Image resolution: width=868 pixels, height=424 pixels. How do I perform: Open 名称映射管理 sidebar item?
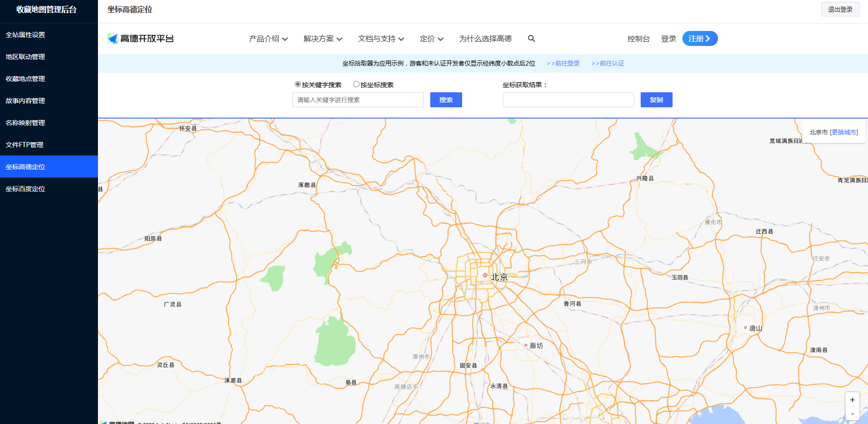click(49, 123)
